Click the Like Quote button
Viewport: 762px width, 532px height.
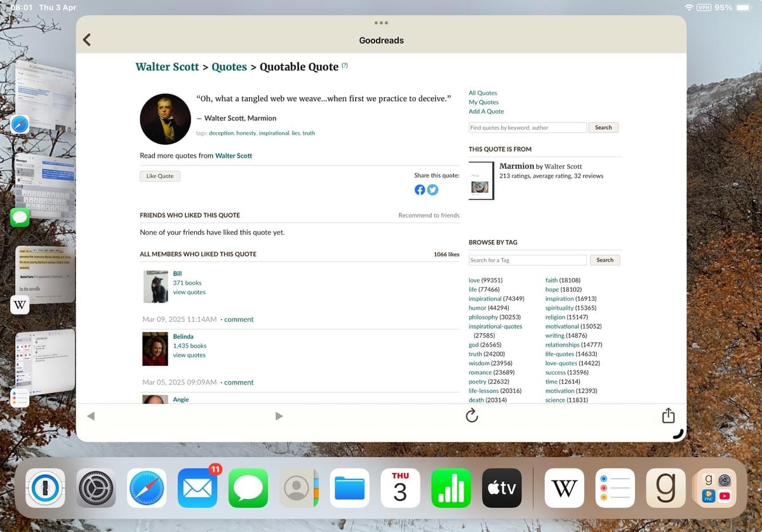[x=160, y=176]
